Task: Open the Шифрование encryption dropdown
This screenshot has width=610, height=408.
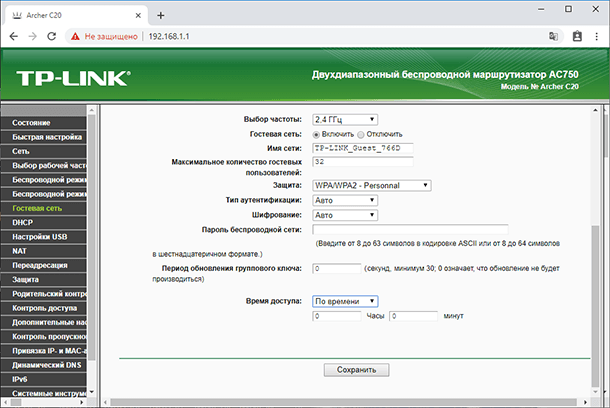Action: [345, 215]
